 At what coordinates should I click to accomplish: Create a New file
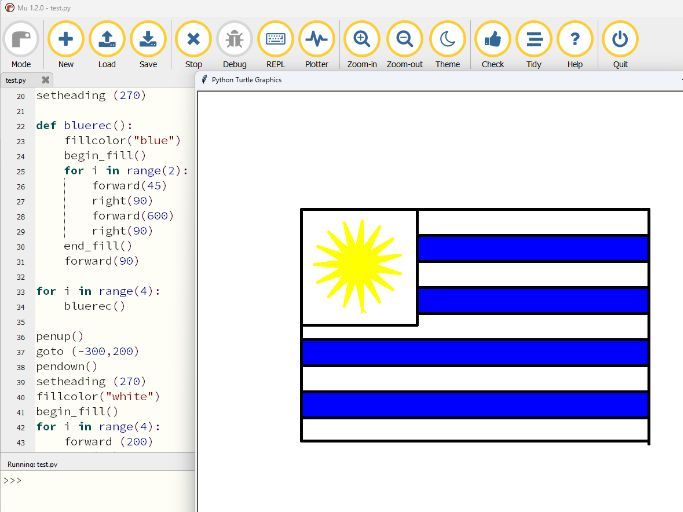(x=65, y=45)
